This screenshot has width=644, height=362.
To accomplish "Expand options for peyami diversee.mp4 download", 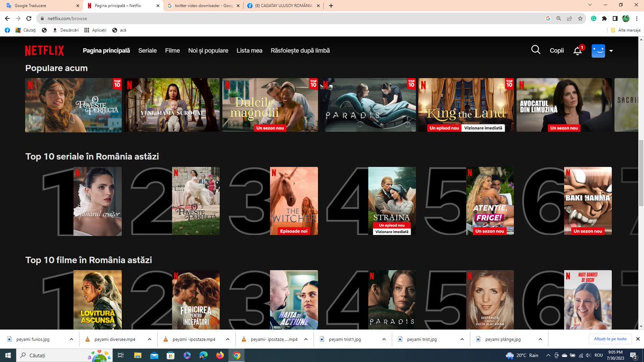I will pos(150,339).
